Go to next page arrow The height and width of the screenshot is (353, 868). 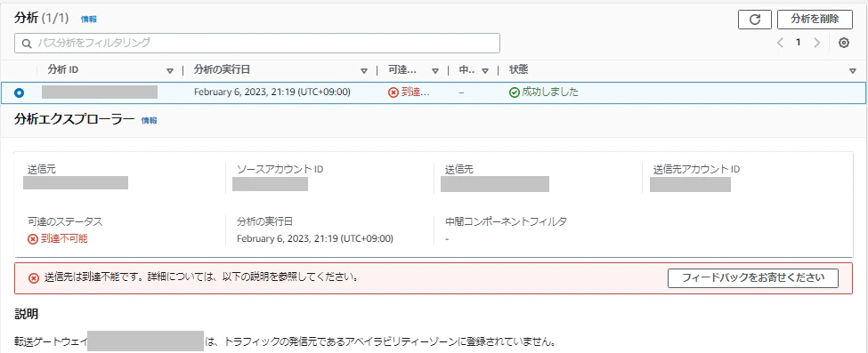[816, 43]
